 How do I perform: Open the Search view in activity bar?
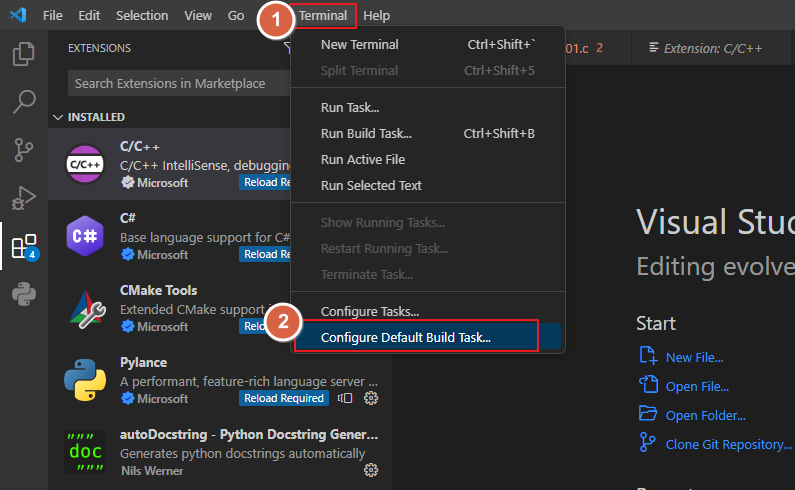23,101
